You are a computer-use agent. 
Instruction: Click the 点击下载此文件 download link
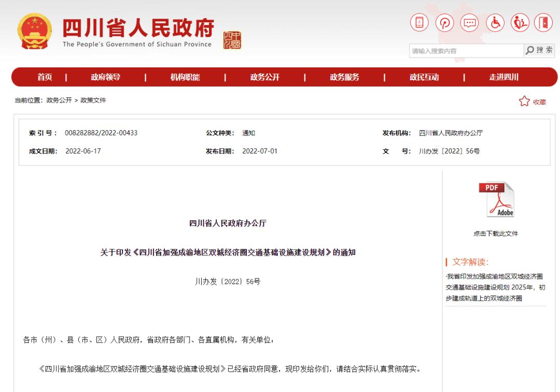click(x=496, y=233)
